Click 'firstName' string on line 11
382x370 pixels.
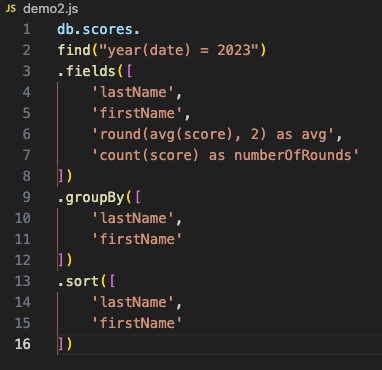[x=137, y=239]
